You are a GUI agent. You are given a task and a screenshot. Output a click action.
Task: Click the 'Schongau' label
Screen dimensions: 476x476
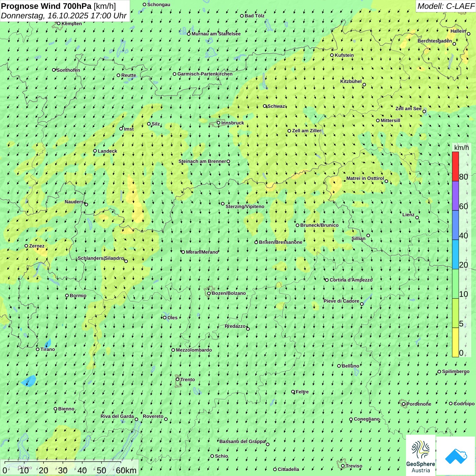(x=159, y=4)
